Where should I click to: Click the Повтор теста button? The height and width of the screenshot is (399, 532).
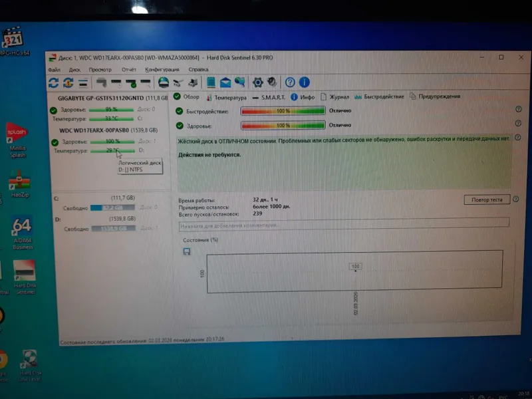(487, 199)
